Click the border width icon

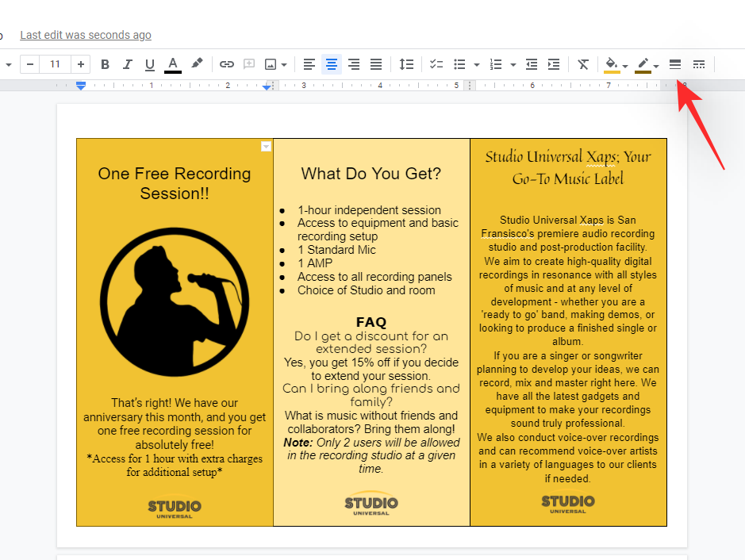coord(675,64)
